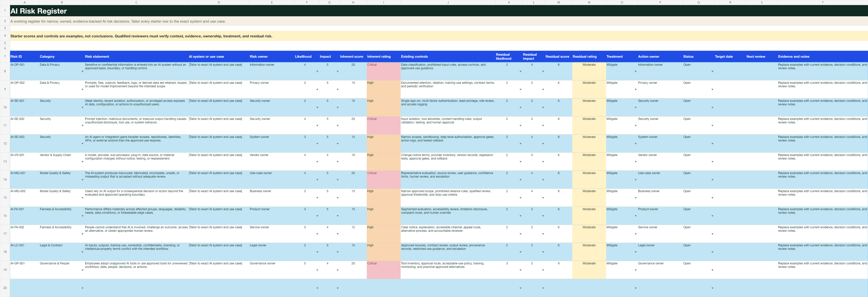This screenshot has height=297, width=868.
Task: Select the 'Evidence and notes' header cell
Action: 823,57
